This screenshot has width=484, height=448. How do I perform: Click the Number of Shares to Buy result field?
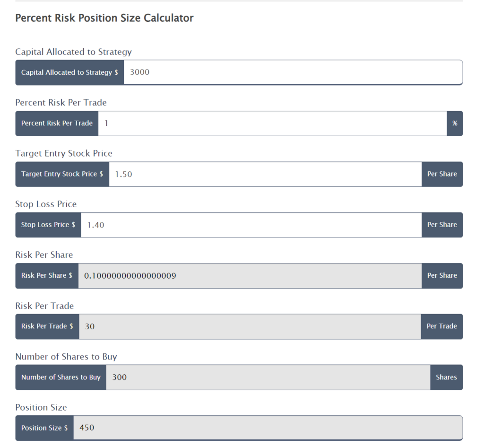(x=268, y=378)
